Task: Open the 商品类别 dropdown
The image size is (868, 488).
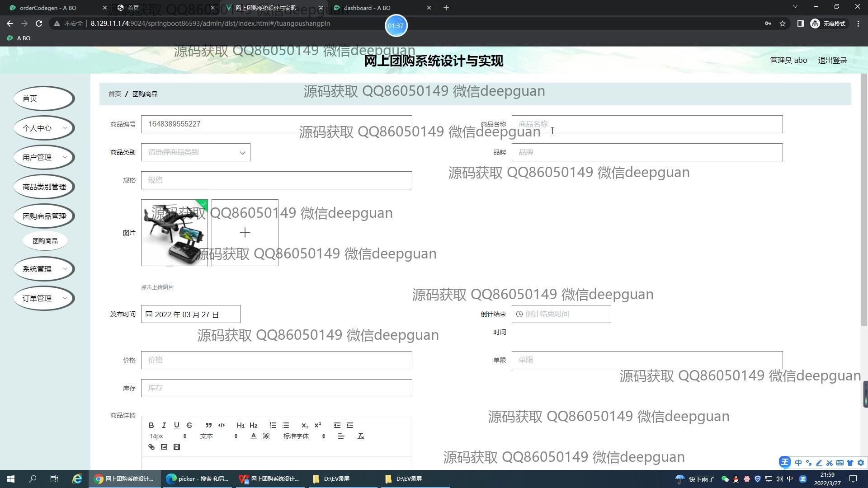Action: click(195, 152)
